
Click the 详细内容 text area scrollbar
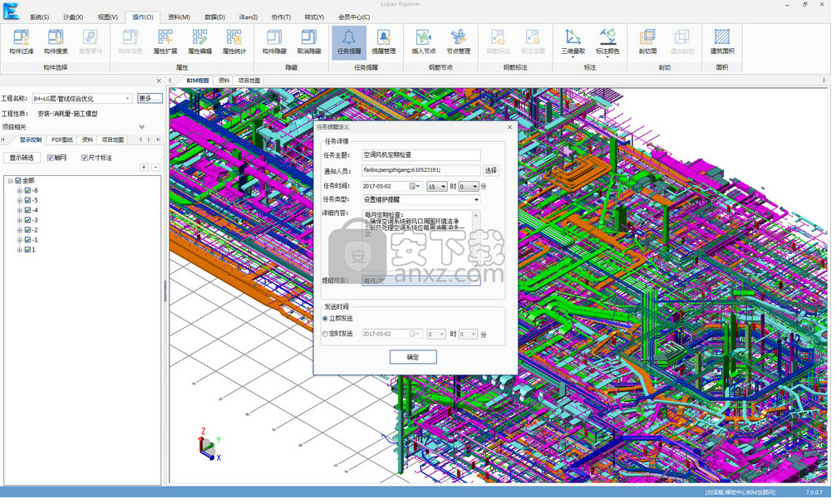(476, 240)
